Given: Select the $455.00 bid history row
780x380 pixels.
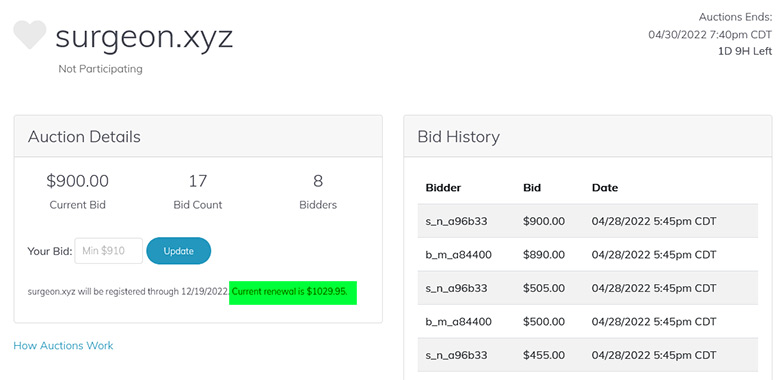Looking at the screenshot, I should pos(587,355).
